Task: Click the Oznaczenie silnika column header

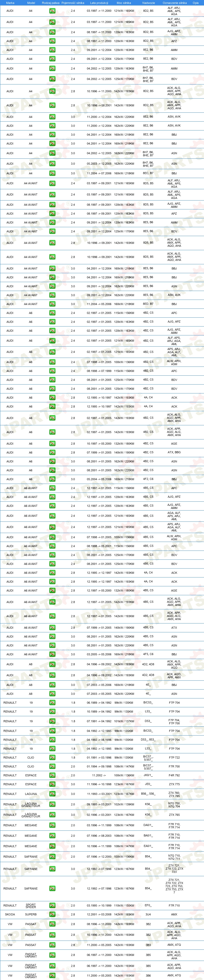Action: coord(174,3)
